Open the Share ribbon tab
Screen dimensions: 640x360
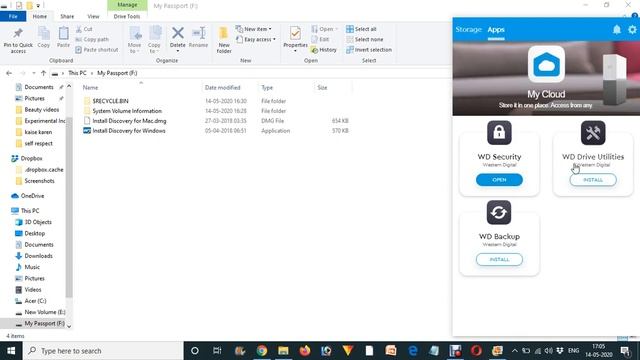point(67,16)
